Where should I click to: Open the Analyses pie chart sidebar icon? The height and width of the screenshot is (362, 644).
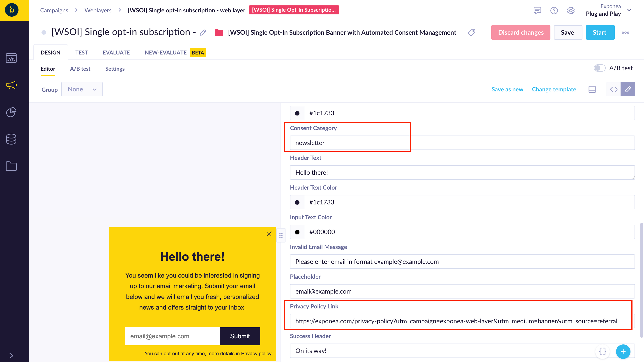pos(11,112)
